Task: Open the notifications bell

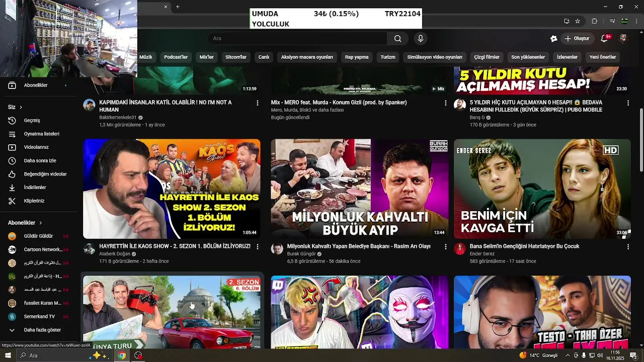Action: [605, 39]
